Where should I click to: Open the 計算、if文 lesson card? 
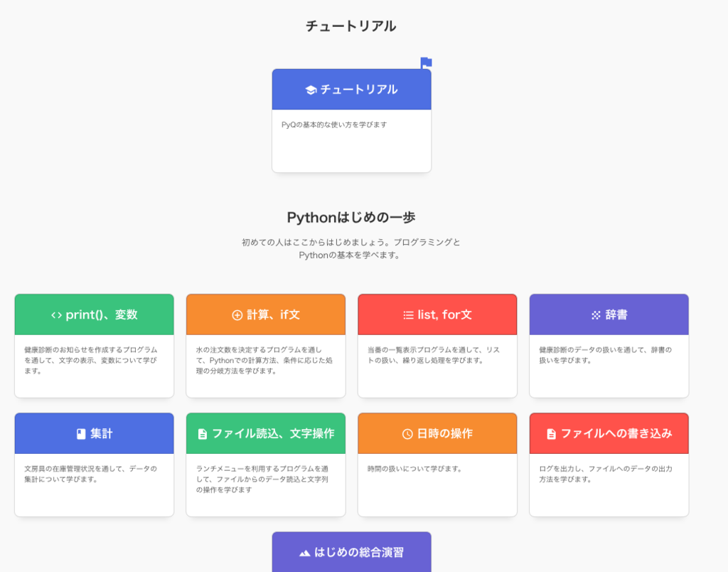pyautogui.click(x=266, y=346)
